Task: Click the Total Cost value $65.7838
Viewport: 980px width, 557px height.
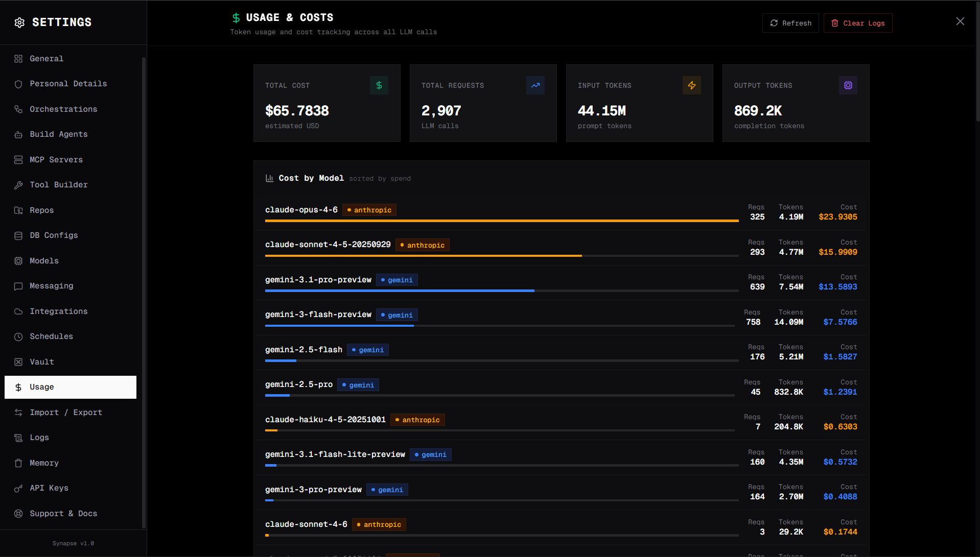Action: point(297,111)
